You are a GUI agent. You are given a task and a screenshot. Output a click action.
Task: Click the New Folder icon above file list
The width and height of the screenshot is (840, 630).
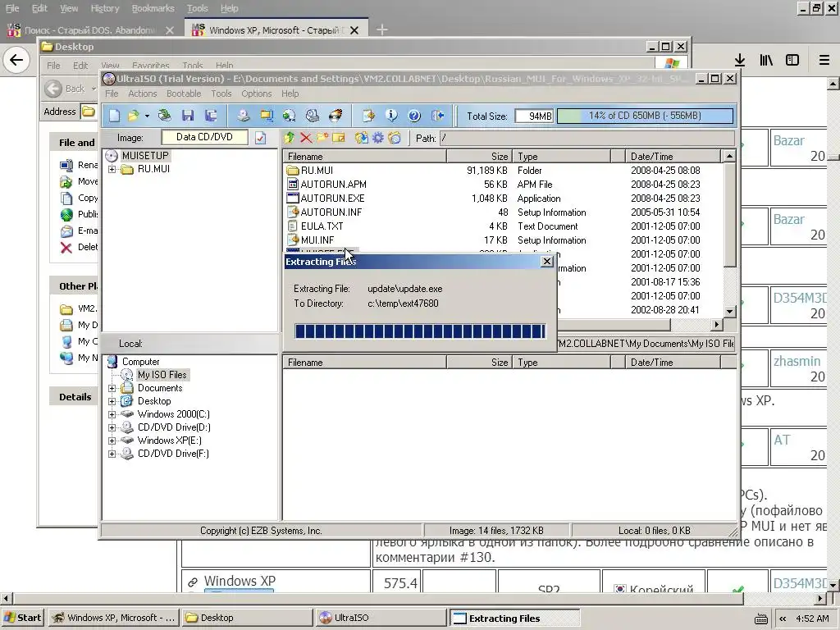322,138
